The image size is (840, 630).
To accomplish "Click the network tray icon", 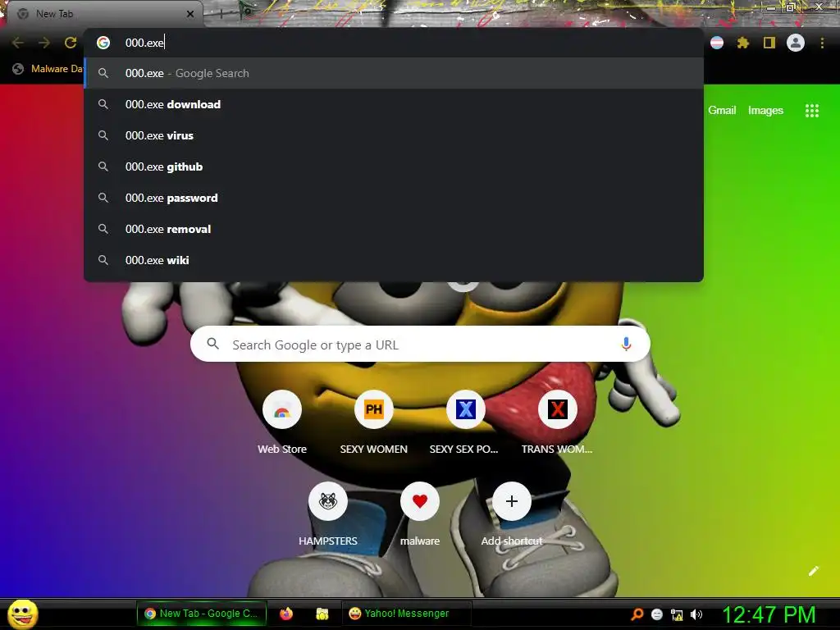I will 677,614.
